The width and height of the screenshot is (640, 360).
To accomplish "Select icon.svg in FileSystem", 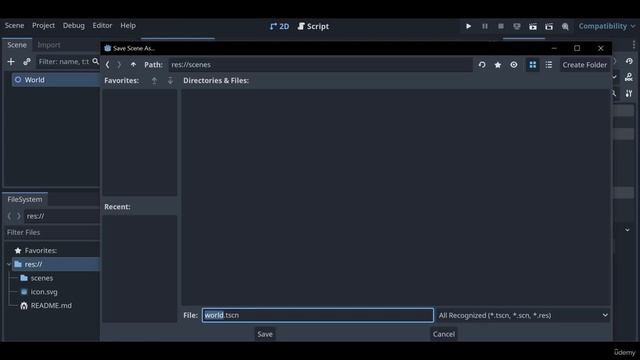I will click(x=44, y=292).
